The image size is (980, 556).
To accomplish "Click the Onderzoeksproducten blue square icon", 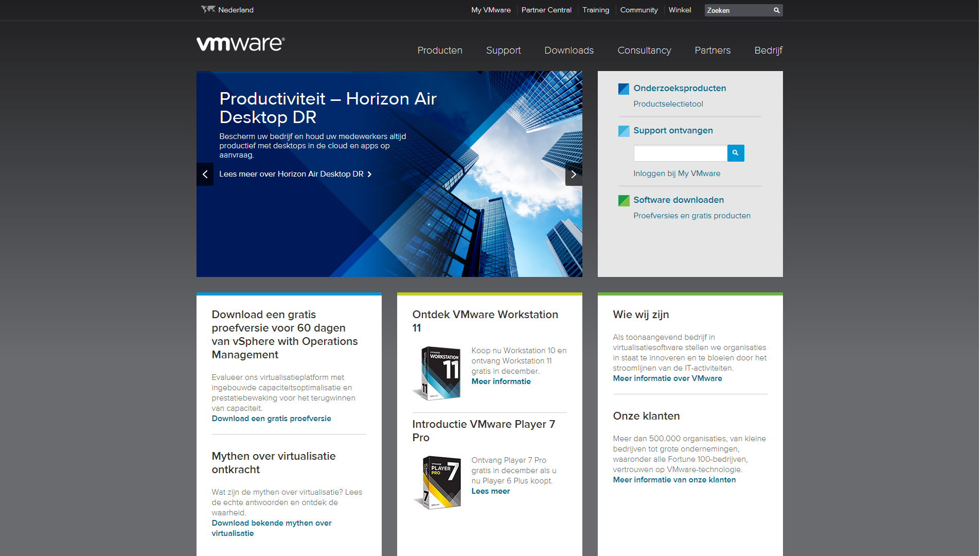I will (623, 89).
